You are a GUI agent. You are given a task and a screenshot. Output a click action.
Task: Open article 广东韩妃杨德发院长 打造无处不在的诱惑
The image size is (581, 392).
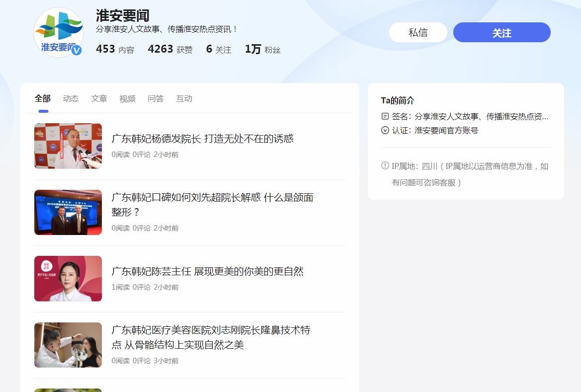pyautogui.click(x=202, y=139)
